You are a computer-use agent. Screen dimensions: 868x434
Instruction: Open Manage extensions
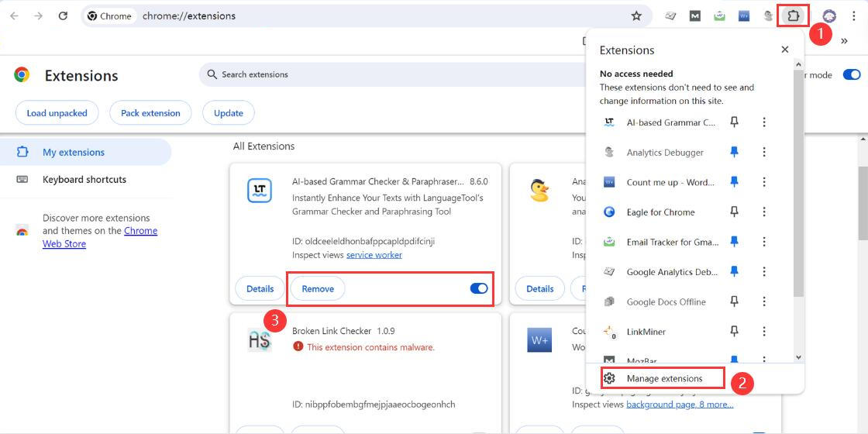tap(663, 379)
